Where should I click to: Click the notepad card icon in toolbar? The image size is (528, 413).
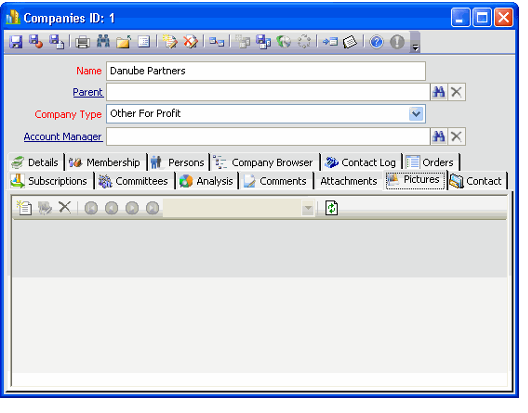pos(350,42)
